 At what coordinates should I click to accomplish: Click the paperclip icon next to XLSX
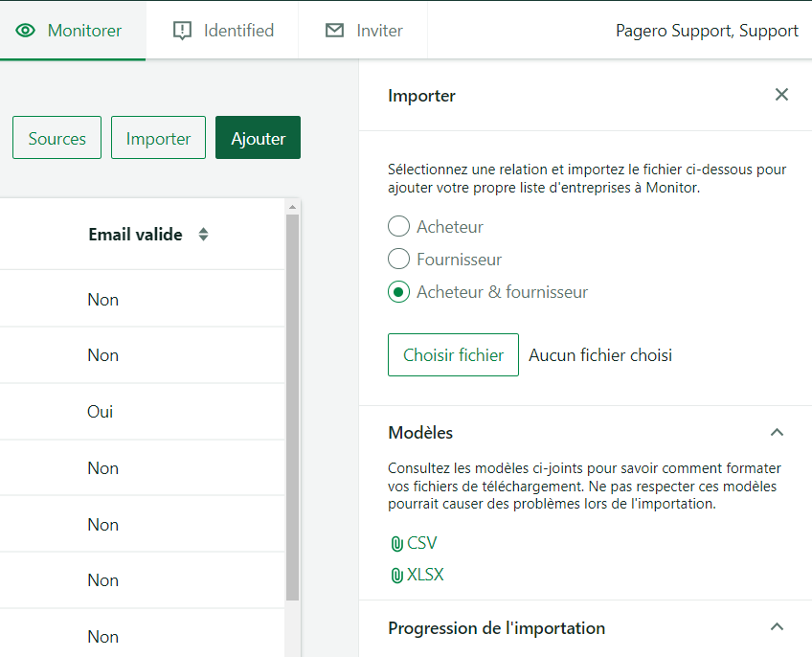[x=396, y=576]
